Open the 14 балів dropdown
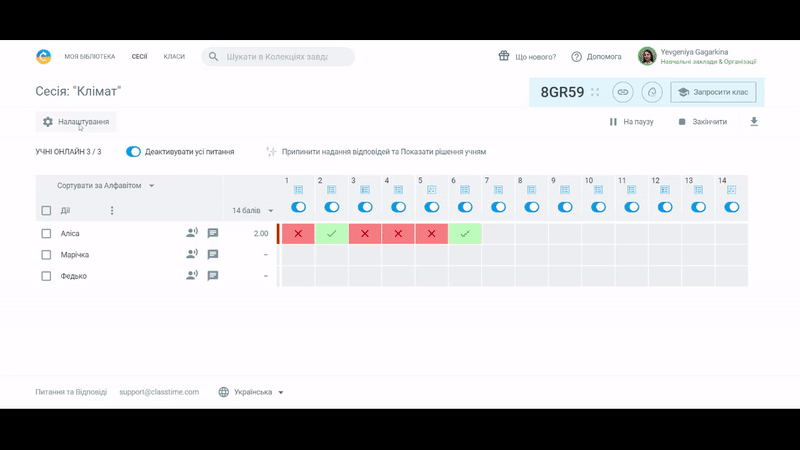 coord(252,211)
